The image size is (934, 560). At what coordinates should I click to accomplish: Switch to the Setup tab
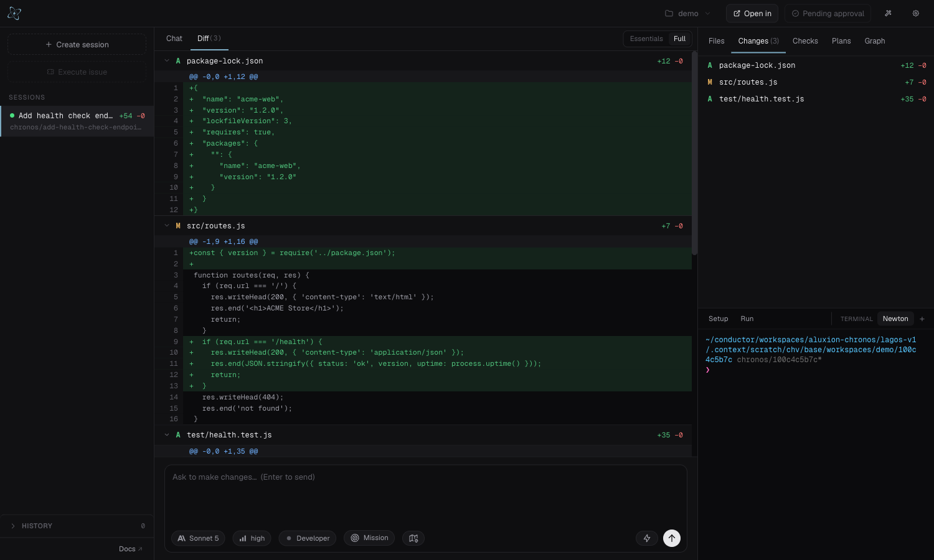coord(718,319)
